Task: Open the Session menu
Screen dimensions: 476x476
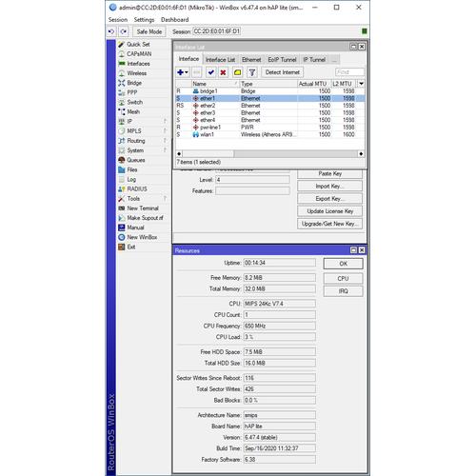Action: click(118, 20)
